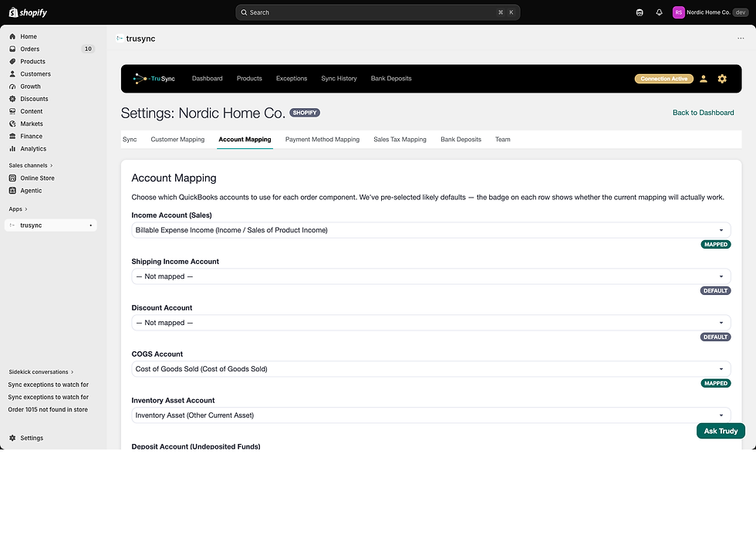The height and width of the screenshot is (559, 756).
Task: Open the COGS Account dropdown
Action: click(x=431, y=369)
